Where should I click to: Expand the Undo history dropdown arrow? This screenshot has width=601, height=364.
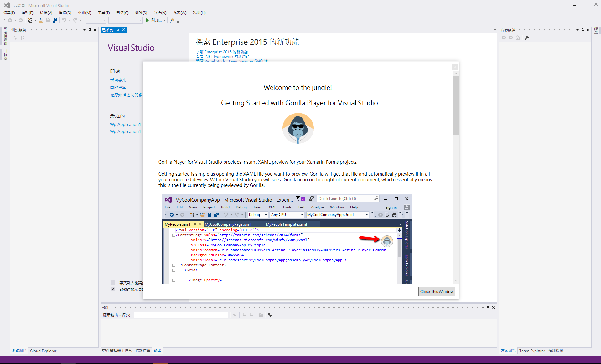[x=70, y=20]
